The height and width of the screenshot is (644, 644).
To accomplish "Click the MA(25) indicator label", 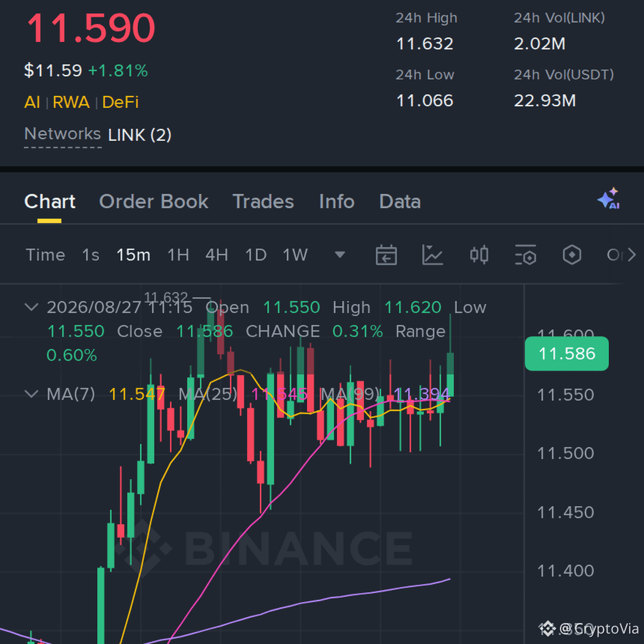I will 208,394.
